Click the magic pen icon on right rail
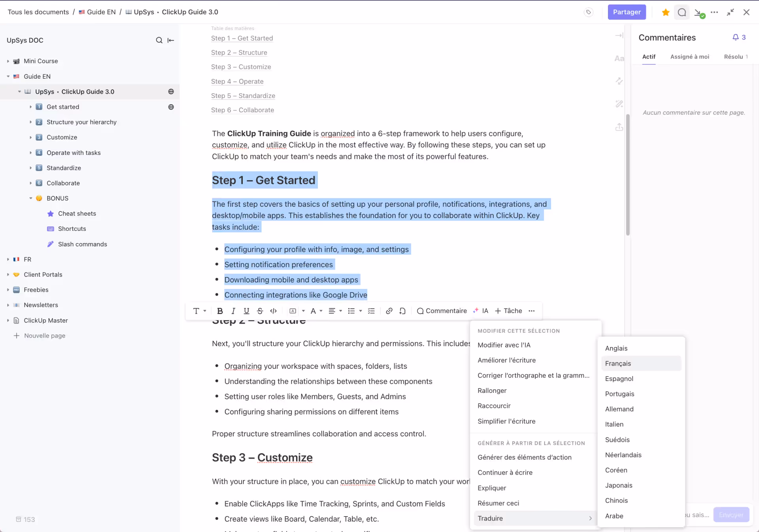The height and width of the screenshot is (532, 759). (619, 104)
